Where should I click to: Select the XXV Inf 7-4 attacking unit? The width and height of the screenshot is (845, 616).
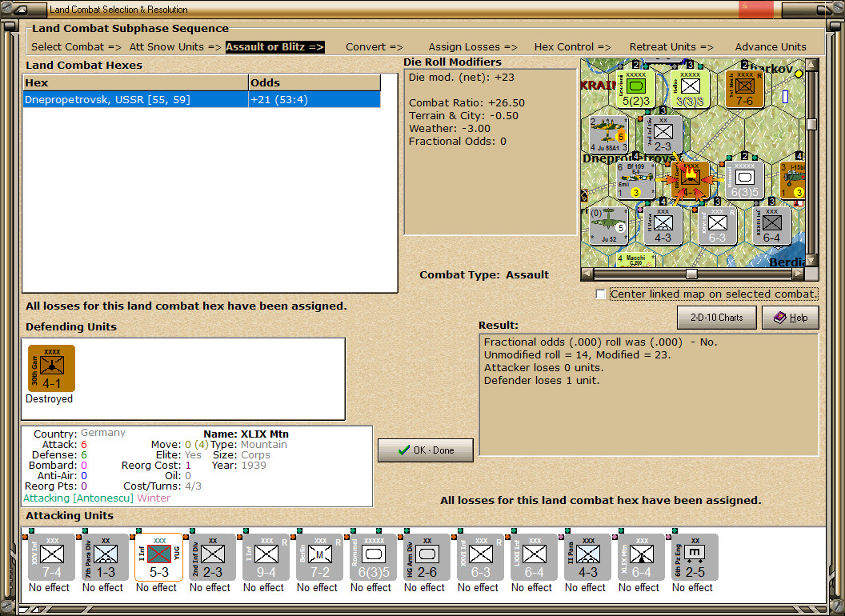coord(52,558)
